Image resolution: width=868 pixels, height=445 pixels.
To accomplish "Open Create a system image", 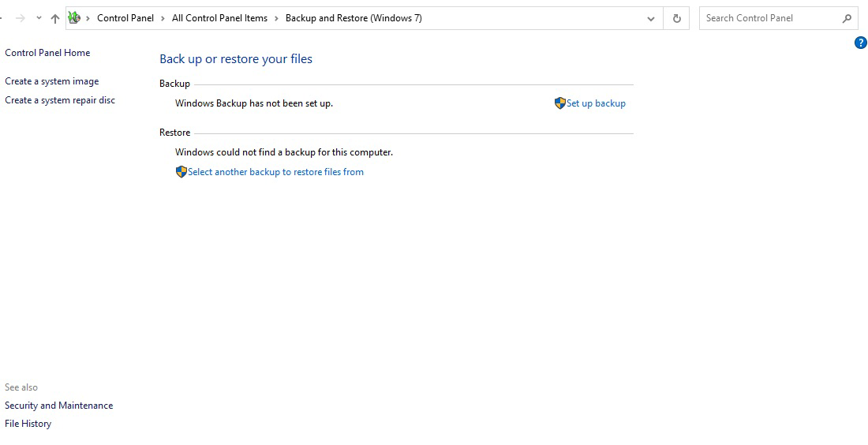I will click(x=52, y=81).
